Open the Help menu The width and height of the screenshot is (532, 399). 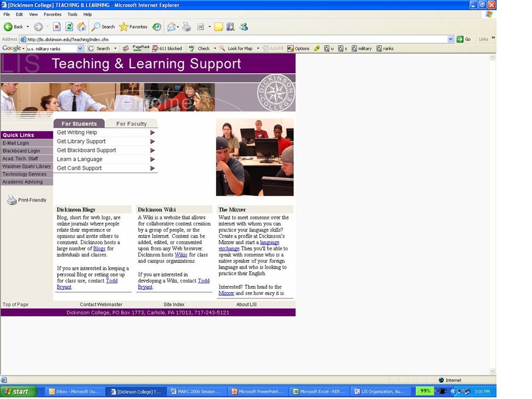click(x=88, y=14)
